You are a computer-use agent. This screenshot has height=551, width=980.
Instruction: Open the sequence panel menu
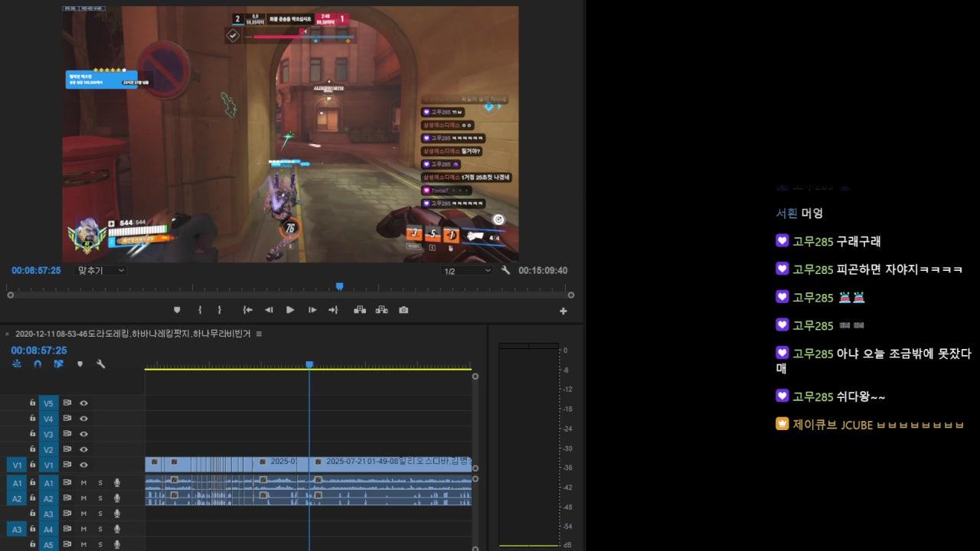pyautogui.click(x=259, y=334)
